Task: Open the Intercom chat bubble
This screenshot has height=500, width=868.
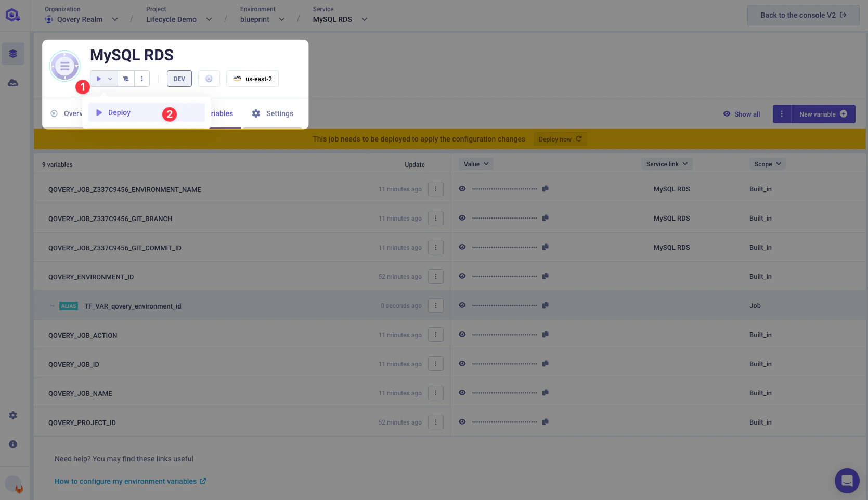Action: pos(847,480)
